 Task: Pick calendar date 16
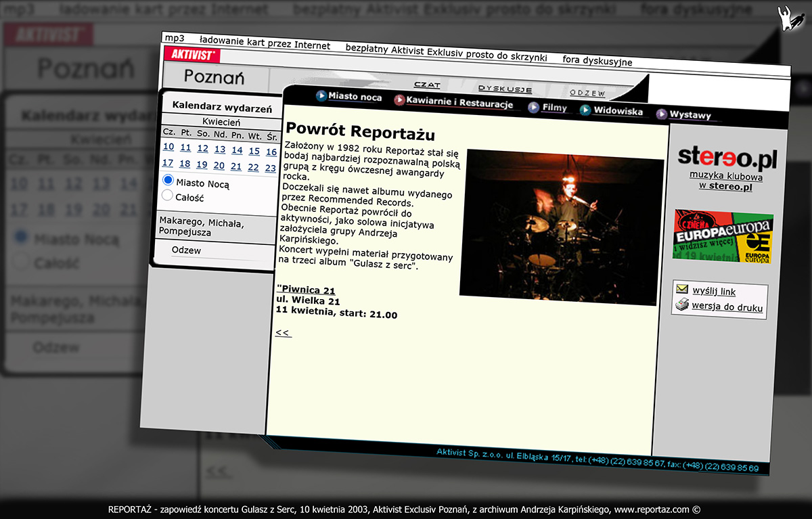coord(271,152)
